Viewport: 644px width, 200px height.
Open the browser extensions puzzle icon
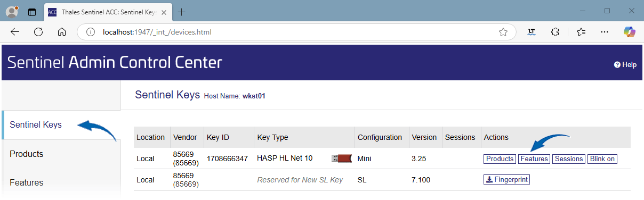[x=555, y=32]
